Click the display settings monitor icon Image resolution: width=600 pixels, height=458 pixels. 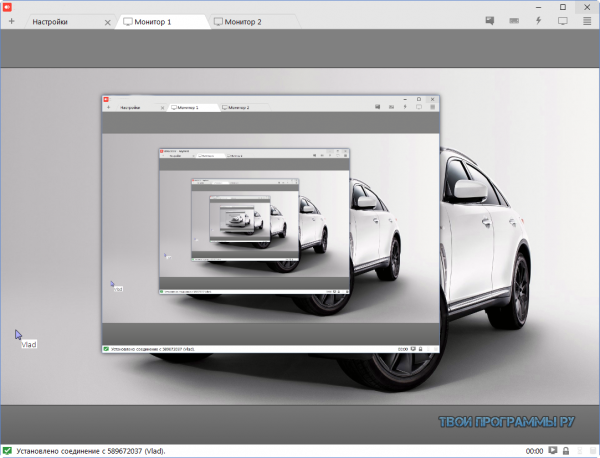563,20
